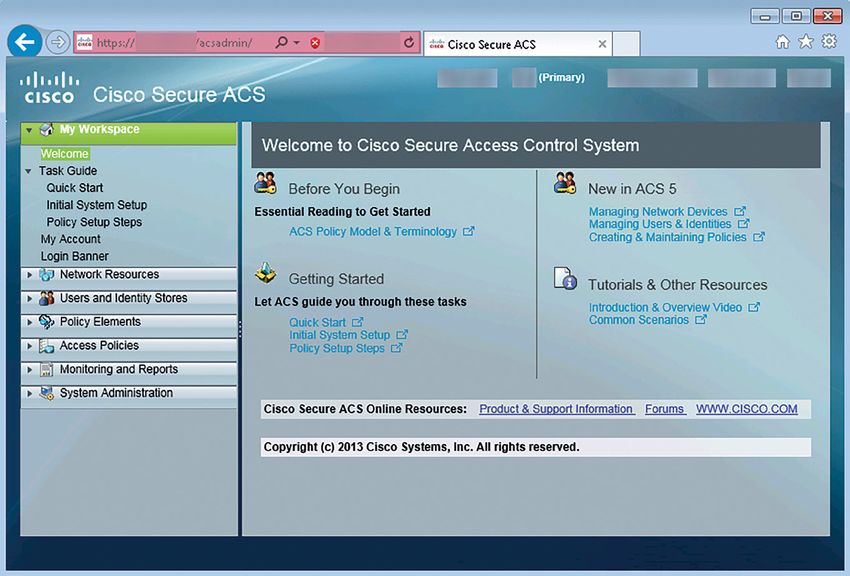Click the Users and Identity Stores icon
This screenshot has width=850, height=576.
click(x=47, y=298)
